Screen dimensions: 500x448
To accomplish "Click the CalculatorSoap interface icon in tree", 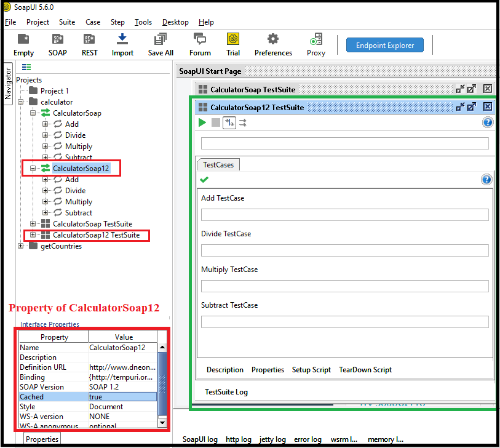I will pos(46,113).
